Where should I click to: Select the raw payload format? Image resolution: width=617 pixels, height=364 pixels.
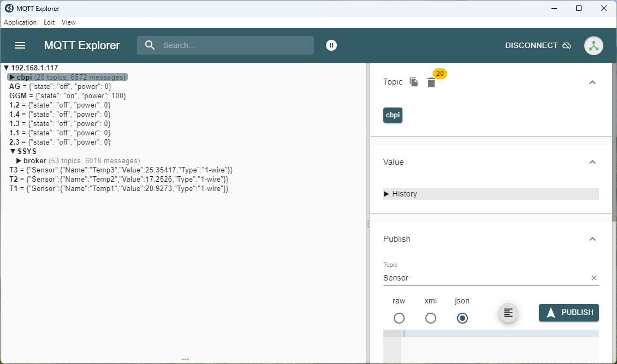point(399,318)
